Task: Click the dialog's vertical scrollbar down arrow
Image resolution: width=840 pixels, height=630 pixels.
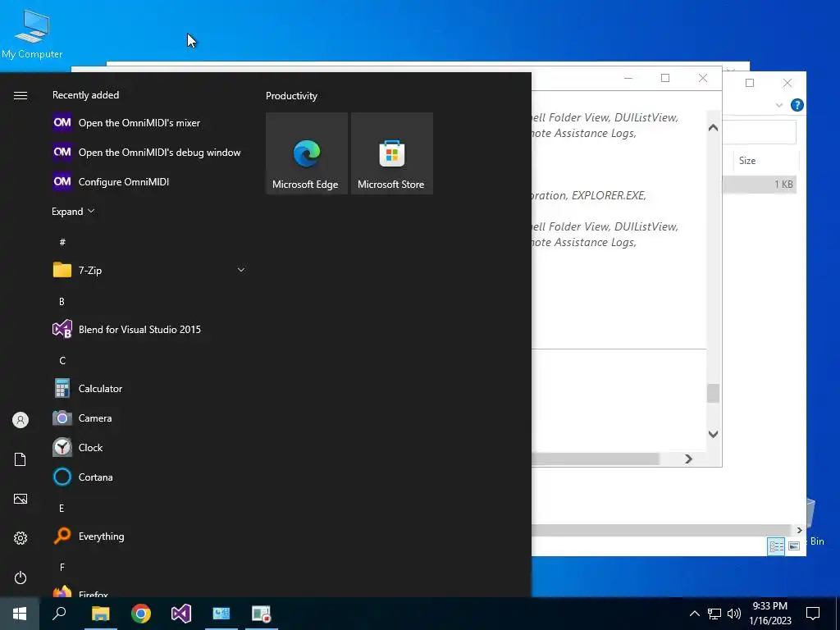Action: click(713, 434)
